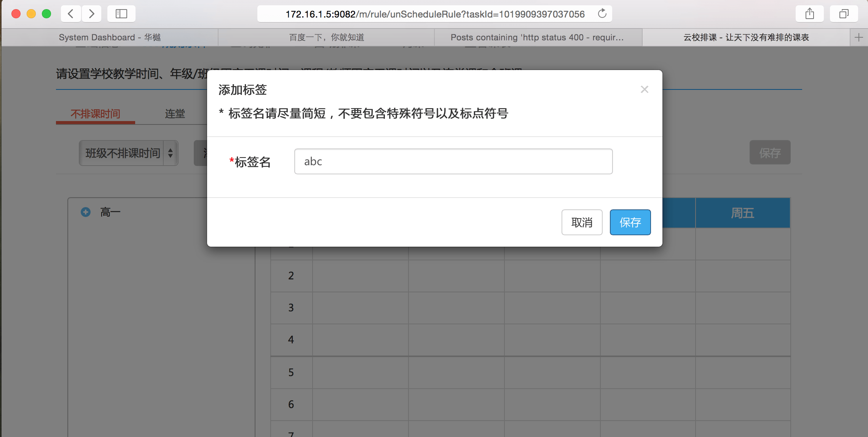868x437 pixels.
Task: Select the 不排课时间 tab
Action: 95,113
